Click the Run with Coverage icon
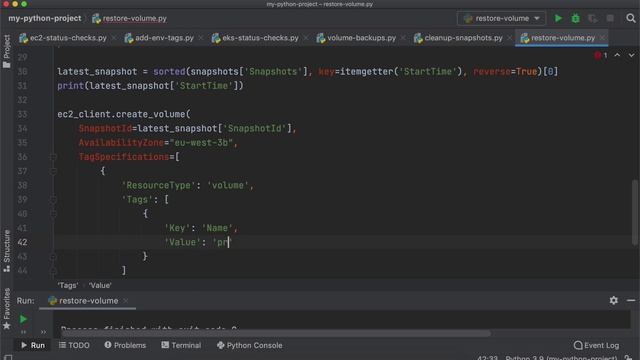The height and width of the screenshot is (360, 640). coord(593,18)
